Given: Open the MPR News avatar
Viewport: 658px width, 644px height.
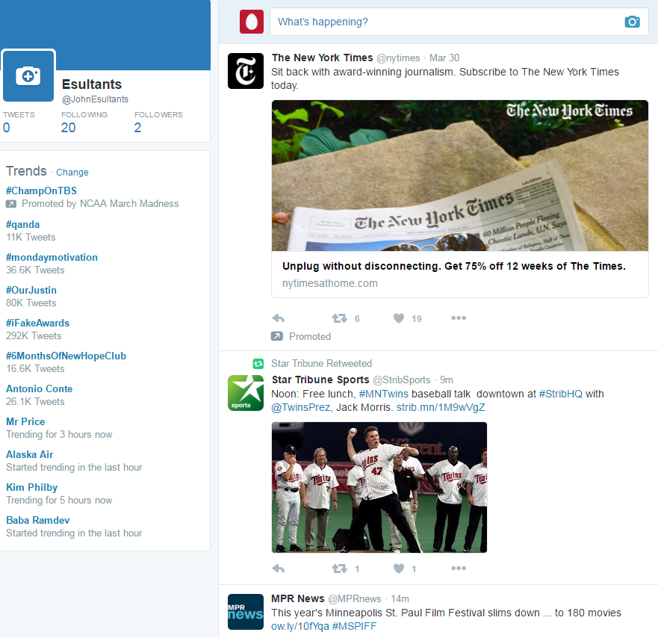Looking at the screenshot, I should (x=246, y=612).
